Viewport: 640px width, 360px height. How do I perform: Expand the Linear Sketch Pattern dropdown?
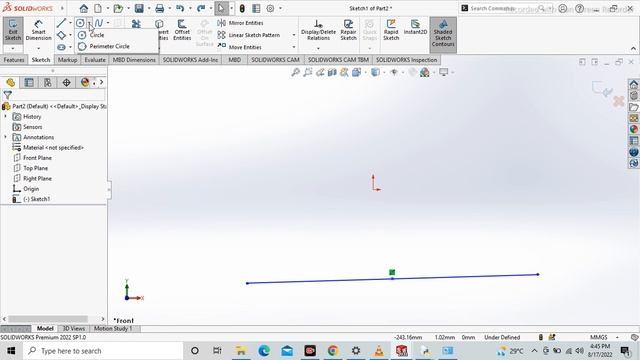[x=294, y=35]
